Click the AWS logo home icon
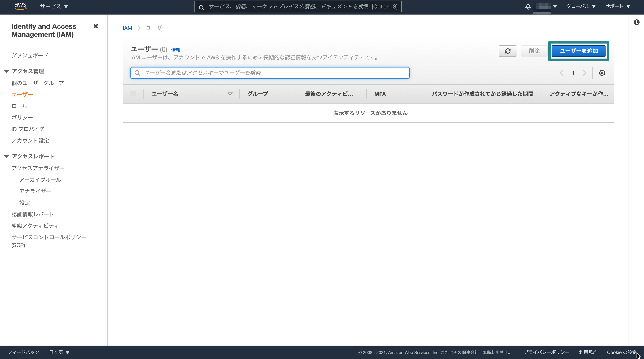 [20, 6]
